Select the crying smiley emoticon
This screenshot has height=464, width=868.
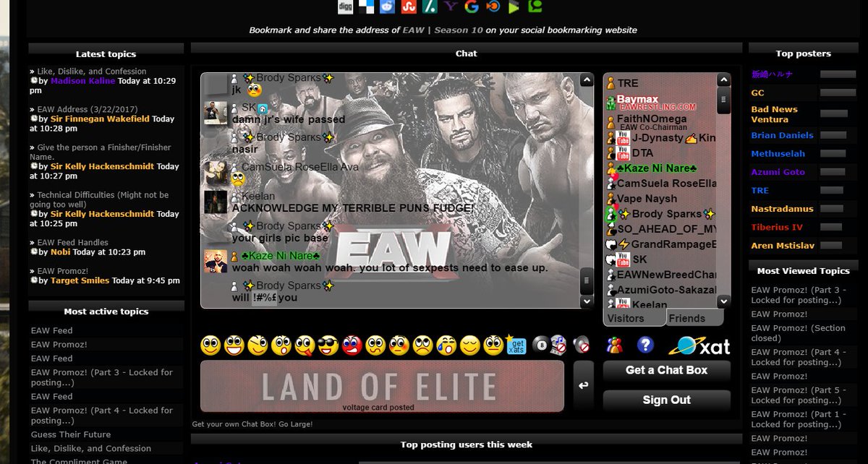(x=447, y=345)
